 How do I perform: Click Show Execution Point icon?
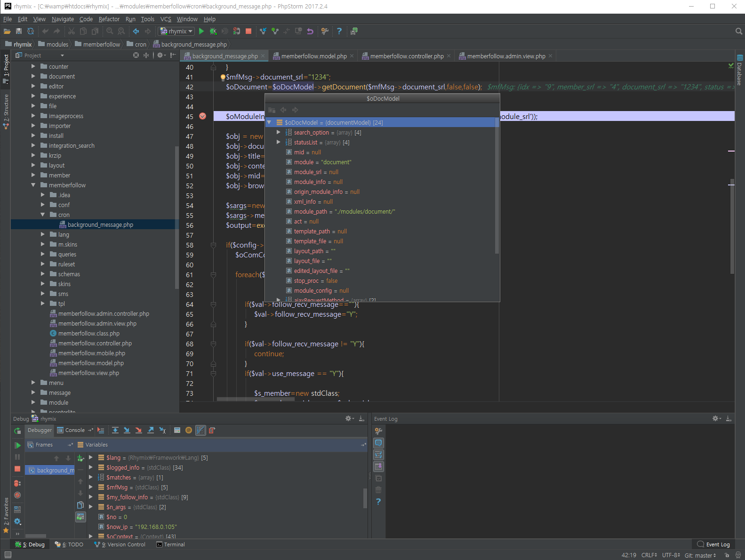click(101, 430)
